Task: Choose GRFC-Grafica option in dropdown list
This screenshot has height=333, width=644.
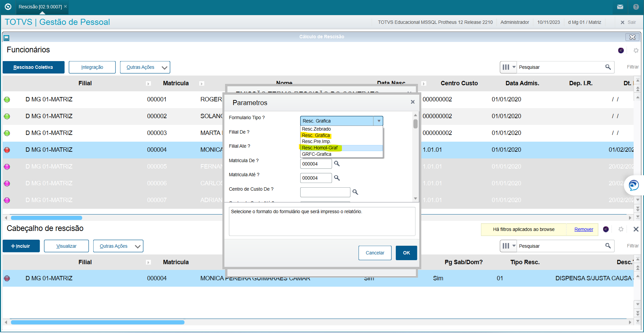Action: [316, 154]
